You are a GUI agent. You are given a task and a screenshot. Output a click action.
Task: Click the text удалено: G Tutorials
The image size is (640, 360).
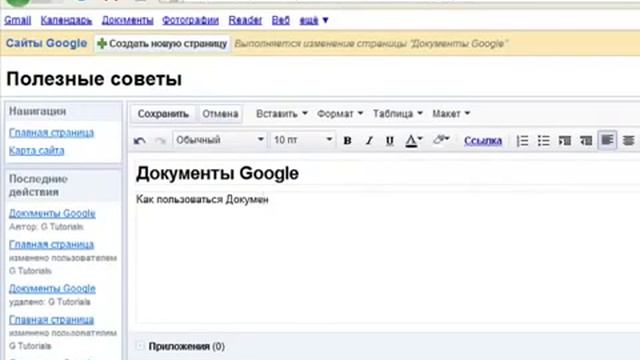(x=49, y=302)
